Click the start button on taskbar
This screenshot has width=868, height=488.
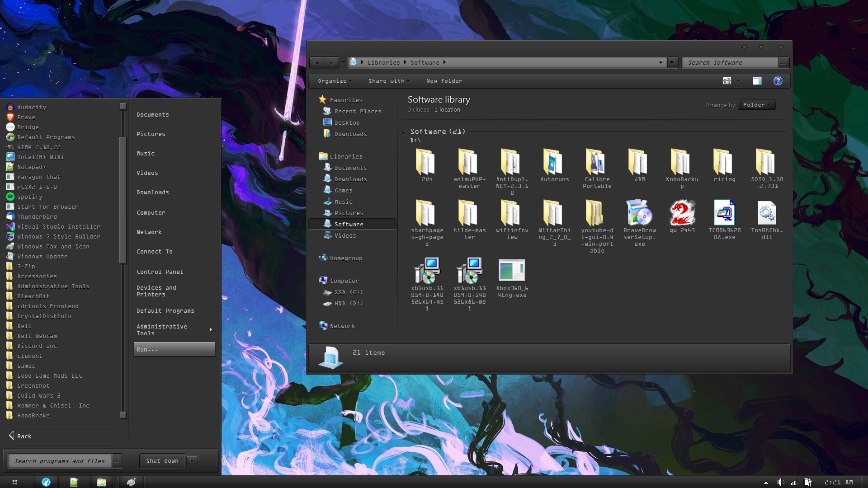click(x=15, y=482)
